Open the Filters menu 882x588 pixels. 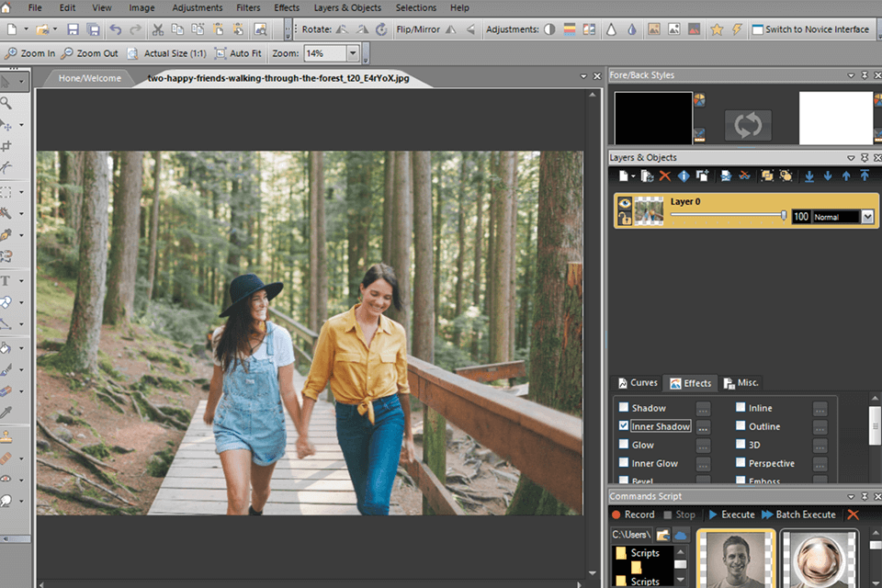coord(248,7)
